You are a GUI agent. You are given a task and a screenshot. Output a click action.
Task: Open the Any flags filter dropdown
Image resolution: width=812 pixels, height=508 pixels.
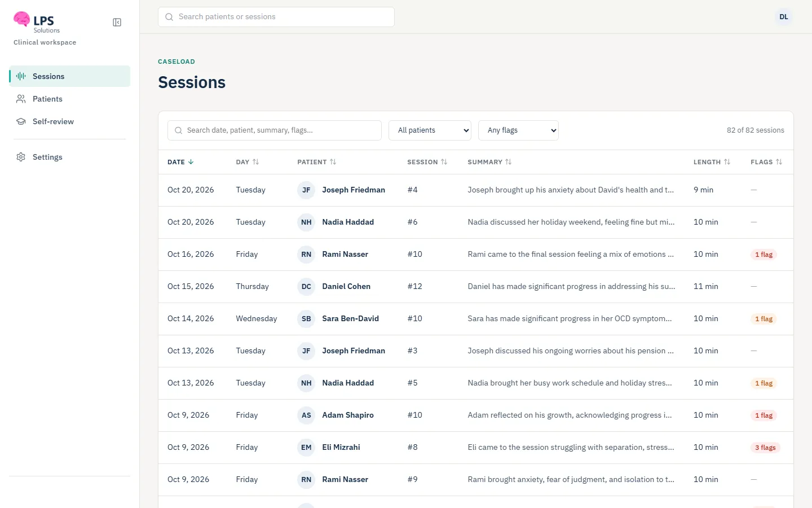[518, 130]
